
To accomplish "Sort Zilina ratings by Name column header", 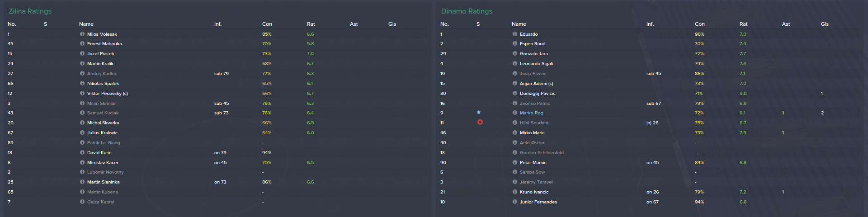I will tap(86, 24).
